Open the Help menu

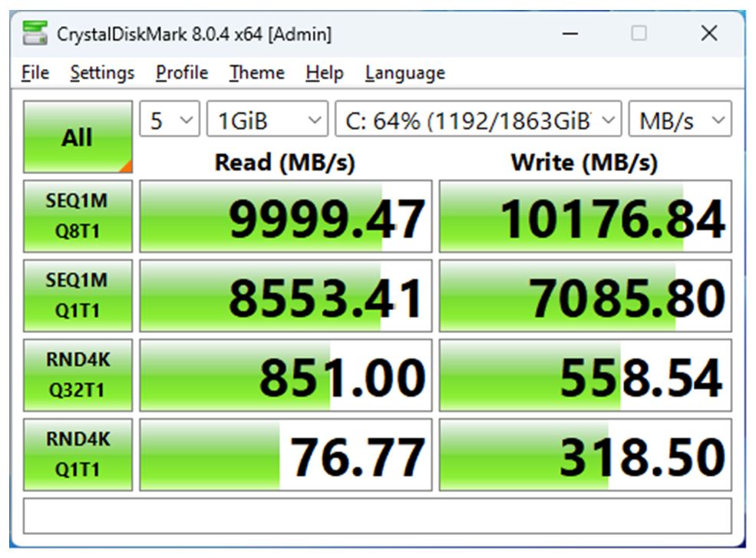(325, 73)
